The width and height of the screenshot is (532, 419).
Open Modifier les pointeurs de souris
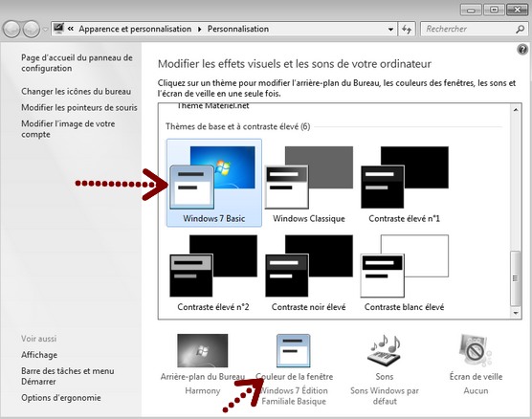click(79, 107)
